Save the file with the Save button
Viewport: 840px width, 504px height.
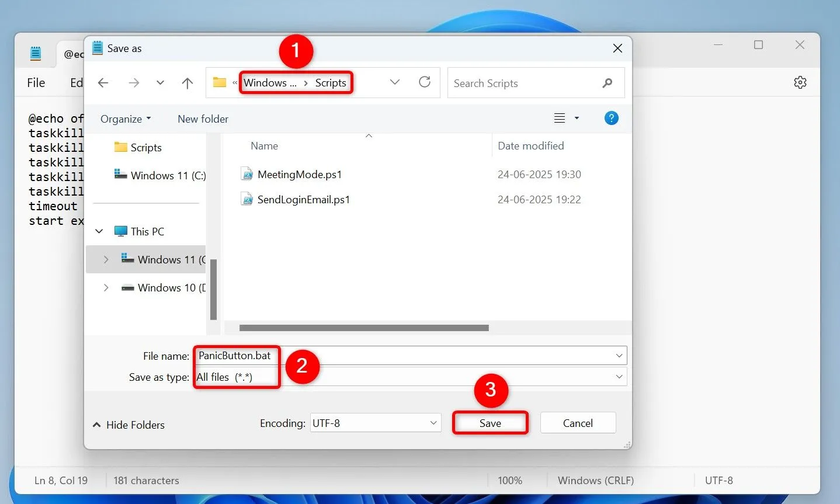[x=490, y=422]
